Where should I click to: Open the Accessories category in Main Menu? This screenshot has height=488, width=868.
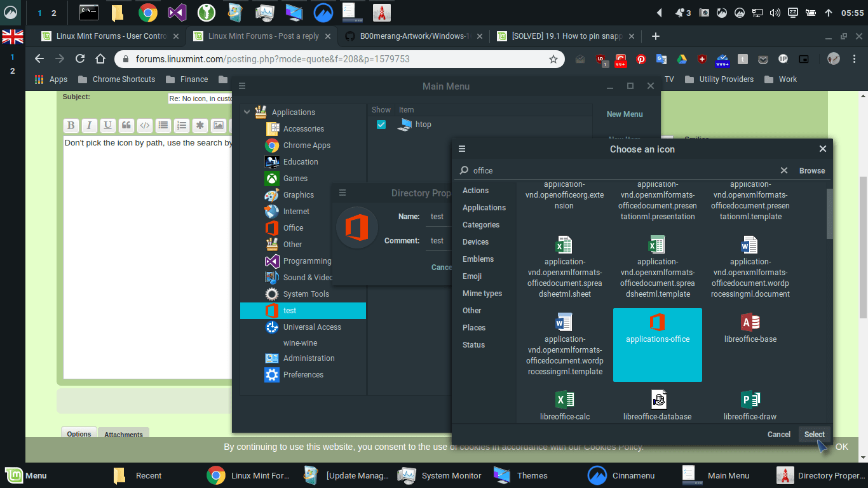pyautogui.click(x=303, y=128)
